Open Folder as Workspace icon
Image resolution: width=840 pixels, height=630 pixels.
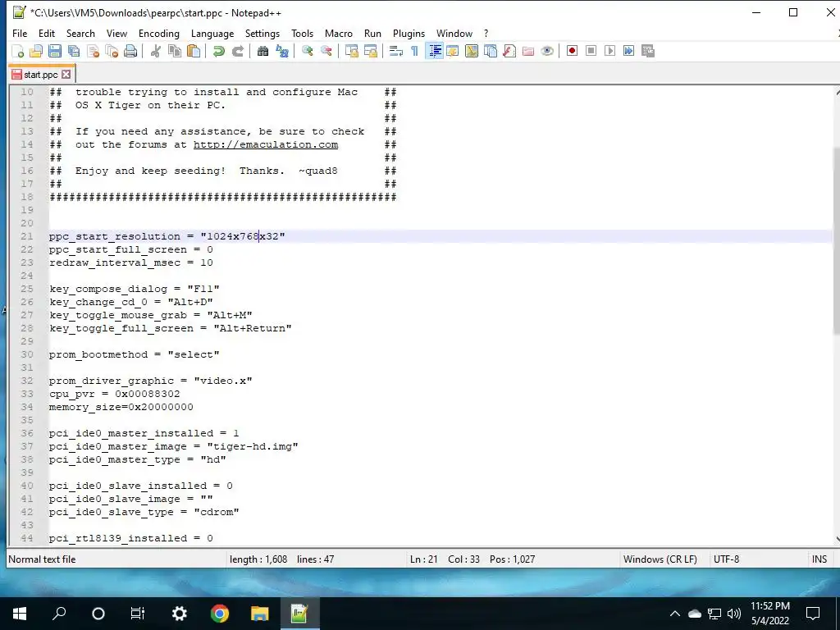(x=528, y=52)
